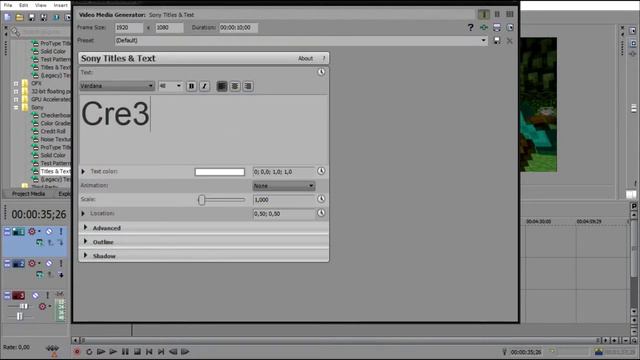Collapse the Sony folder in tree
The image size is (640, 360).
coord(16,107)
